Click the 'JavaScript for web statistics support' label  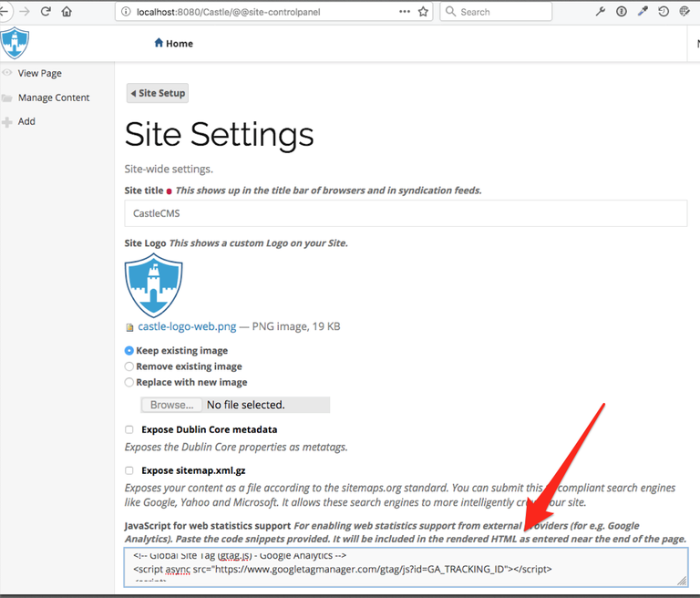pos(208,526)
